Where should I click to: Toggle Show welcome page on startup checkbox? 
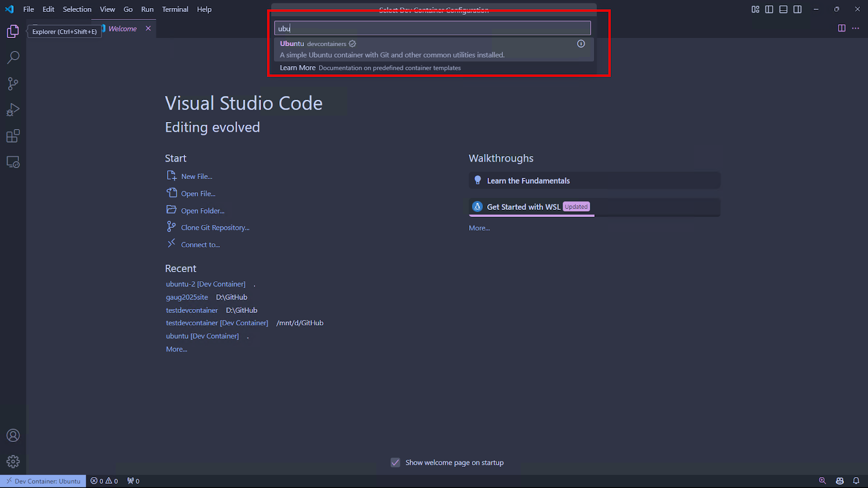point(395,463)
